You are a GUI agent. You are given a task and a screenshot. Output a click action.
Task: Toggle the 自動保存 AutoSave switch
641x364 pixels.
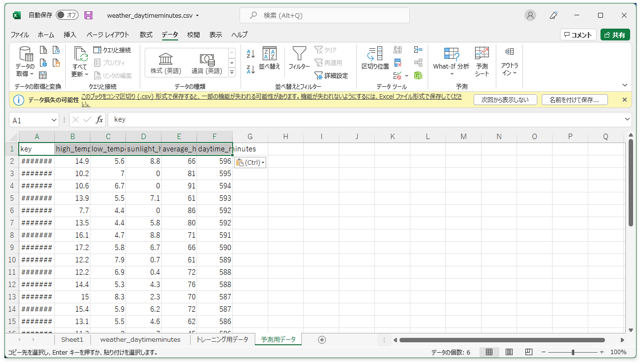67,15
